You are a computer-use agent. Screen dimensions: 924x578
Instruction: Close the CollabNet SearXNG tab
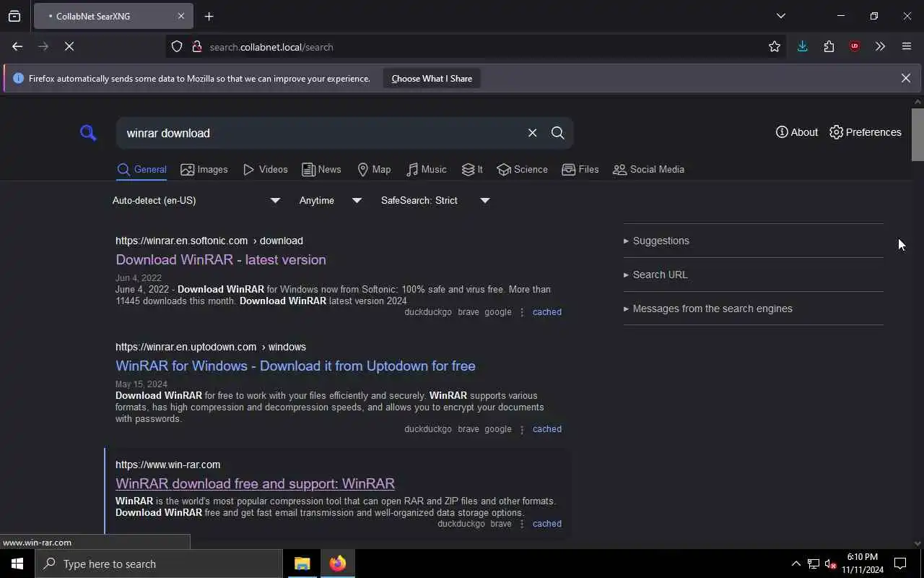click(x=181, y=16)
